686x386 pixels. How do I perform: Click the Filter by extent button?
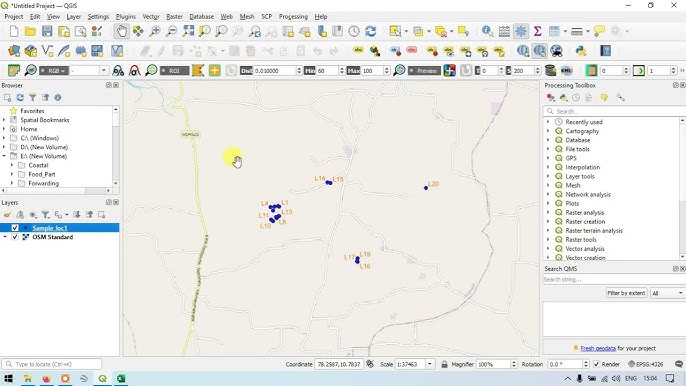(626, 293)
